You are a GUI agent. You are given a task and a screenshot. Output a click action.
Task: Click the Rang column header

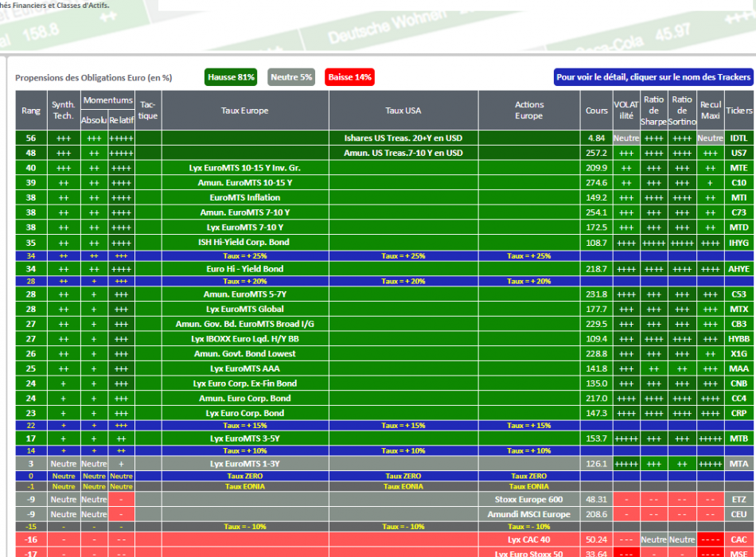(31, 111)
